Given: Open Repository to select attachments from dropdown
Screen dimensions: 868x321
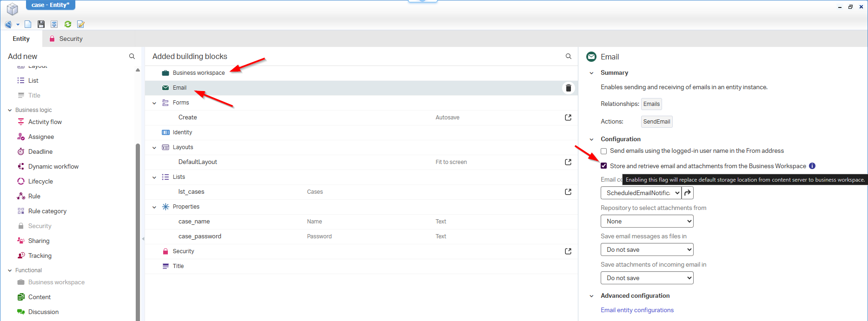Looking at the screenshot, I should click(x=647, y=221).
